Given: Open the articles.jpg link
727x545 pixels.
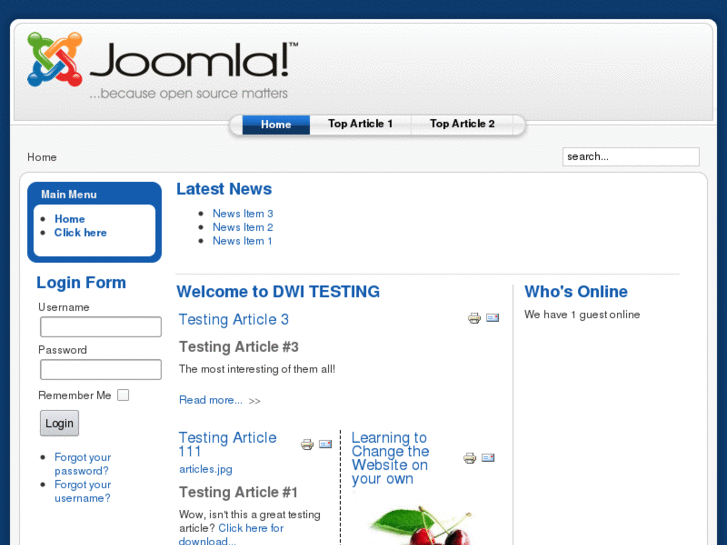Looking at the screenshot, I should pos(205,469).
